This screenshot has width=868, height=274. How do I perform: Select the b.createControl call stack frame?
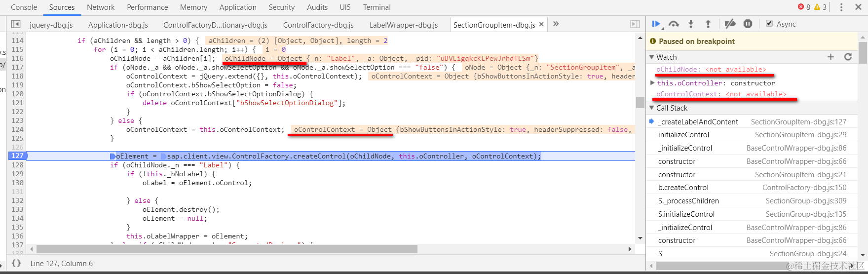[x=752, y=188]
